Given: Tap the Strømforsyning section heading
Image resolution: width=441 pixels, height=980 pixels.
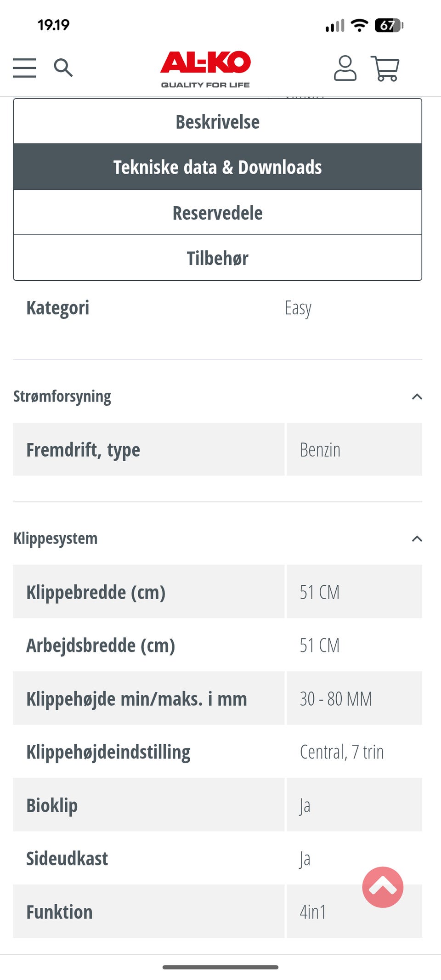Looking at the screenshot, I should [x=62, y=397].
